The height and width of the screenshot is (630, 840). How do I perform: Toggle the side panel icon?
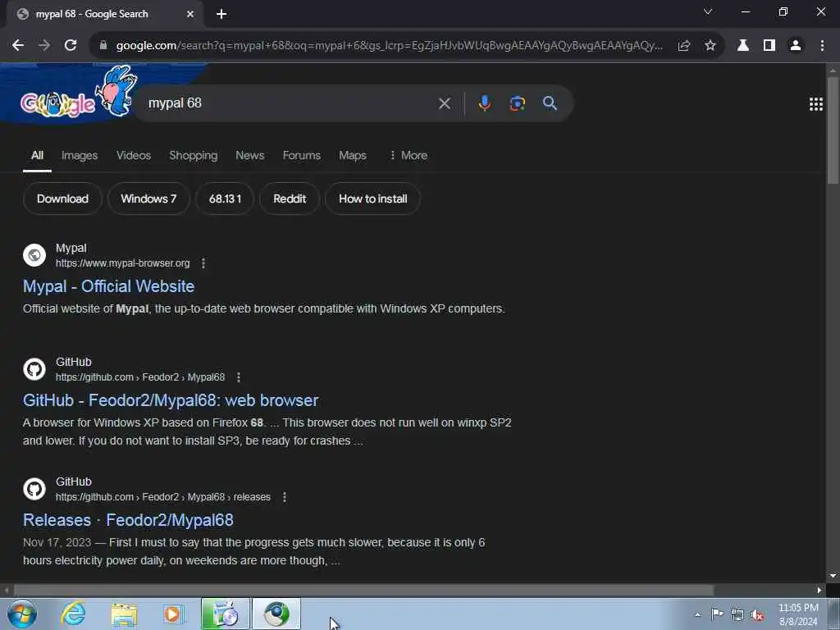769,46
